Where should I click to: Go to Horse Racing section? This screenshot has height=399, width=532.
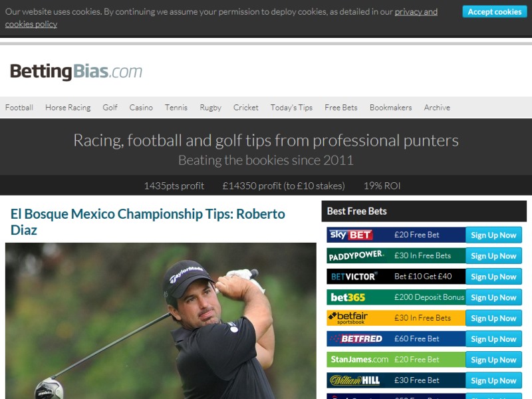tap(68, 108)
